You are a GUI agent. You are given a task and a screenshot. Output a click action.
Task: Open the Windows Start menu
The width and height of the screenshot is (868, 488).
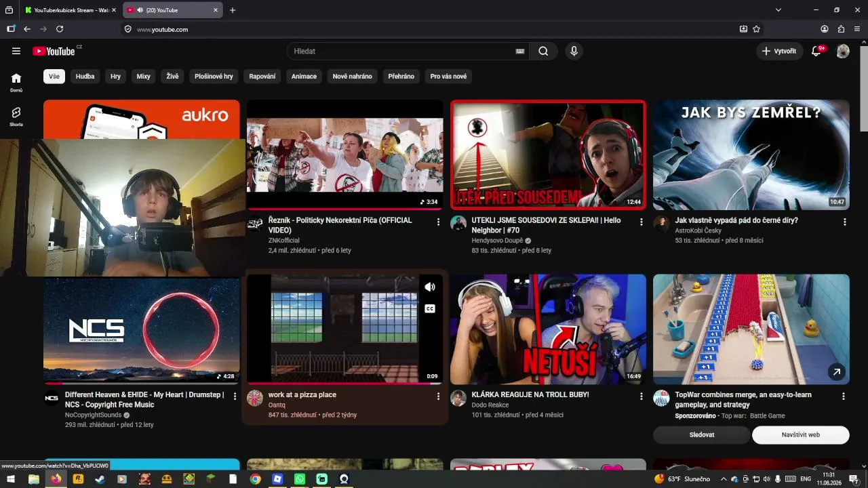pyautogui.click(x=12, y=479)
